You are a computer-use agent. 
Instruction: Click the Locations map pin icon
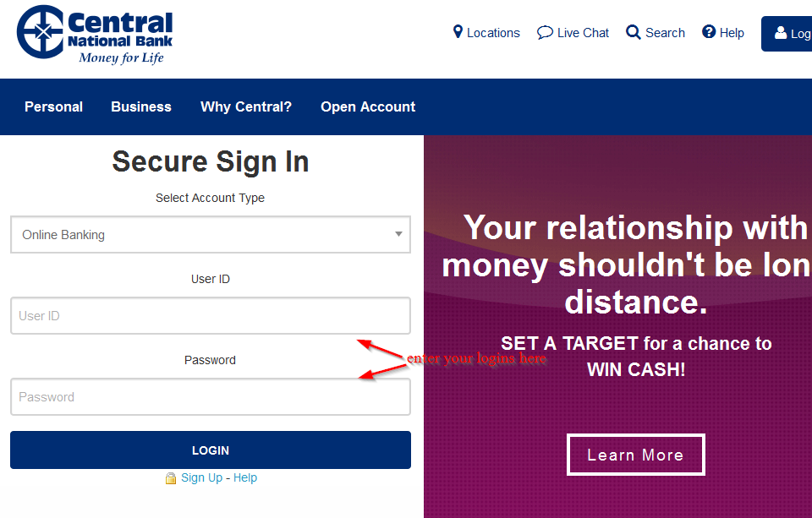click(x=458, y=31)
